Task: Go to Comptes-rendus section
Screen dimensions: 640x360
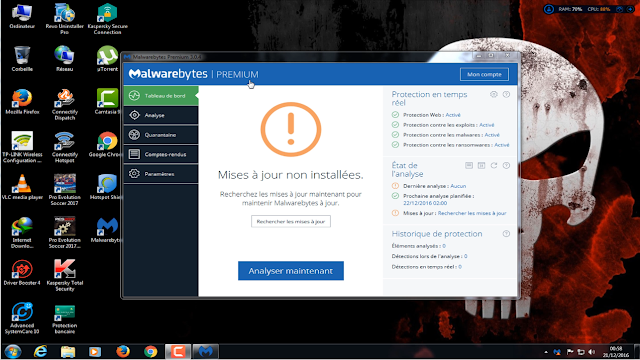Action: [161, 154]
